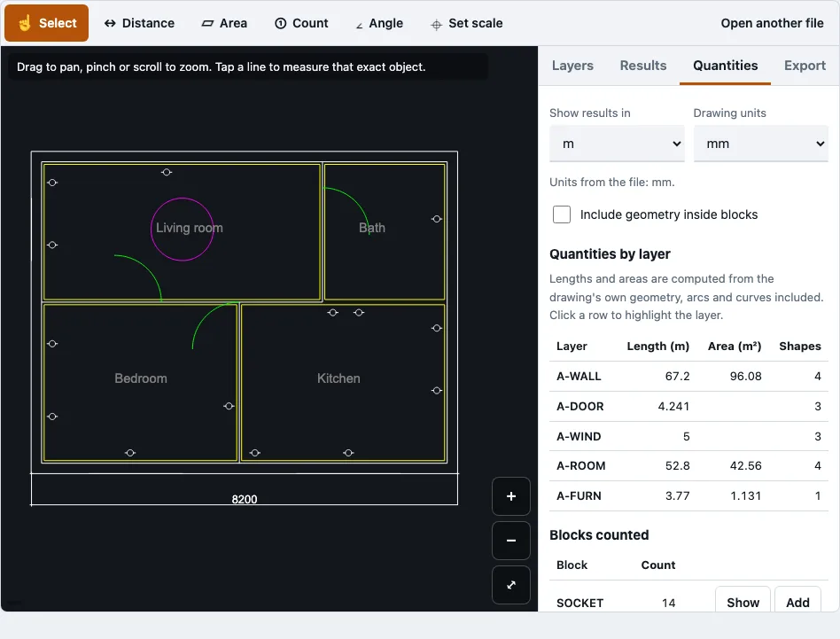The width and height of the screenshot is (840, 639).
Task: Click the A-DOOR length value 4.241
Action: coord(673,406)
